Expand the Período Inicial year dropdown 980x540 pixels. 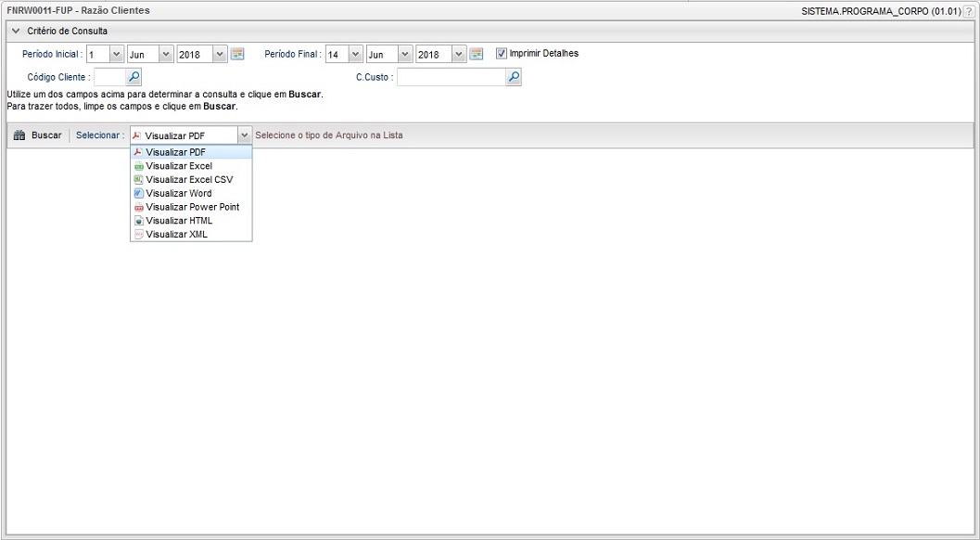coord(220,55)
